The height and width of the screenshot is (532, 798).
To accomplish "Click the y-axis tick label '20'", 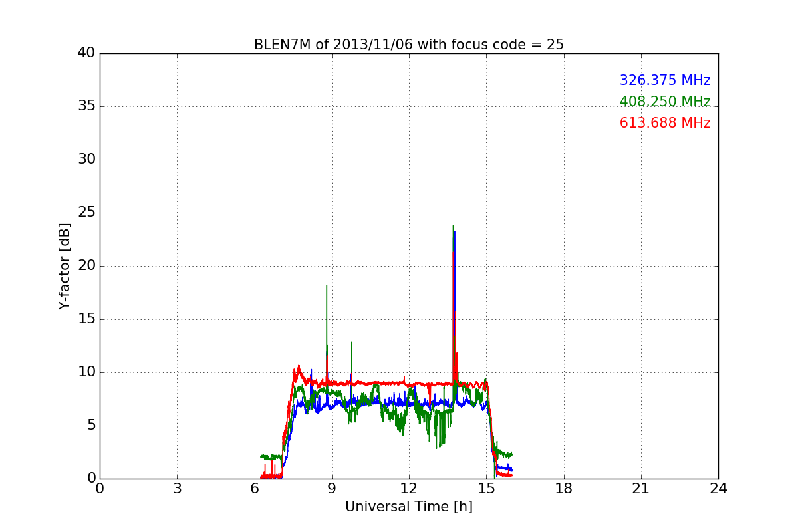I will (86, 266).
